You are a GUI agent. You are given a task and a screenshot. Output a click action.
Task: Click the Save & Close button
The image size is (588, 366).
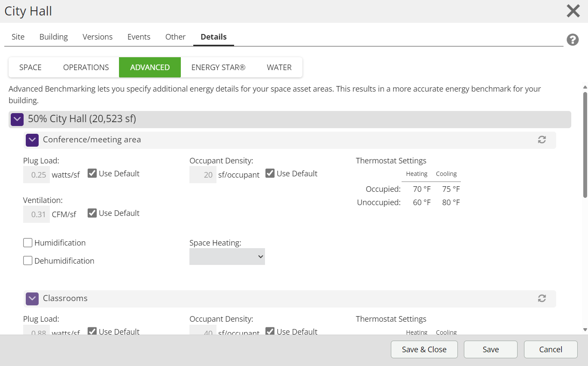[424, 350]
